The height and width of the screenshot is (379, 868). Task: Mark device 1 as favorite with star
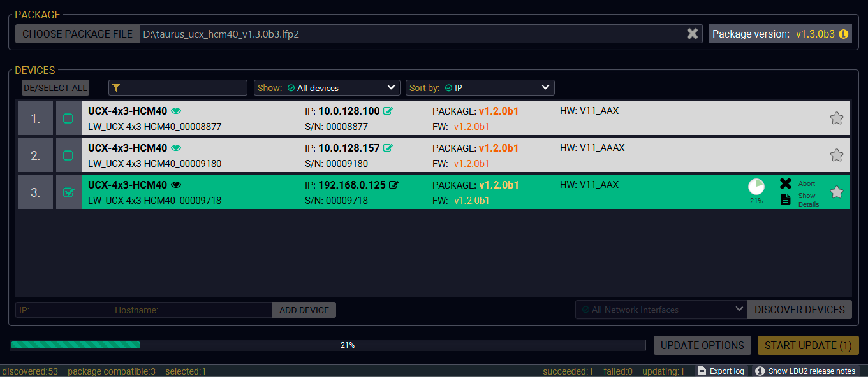coord(837,118)
